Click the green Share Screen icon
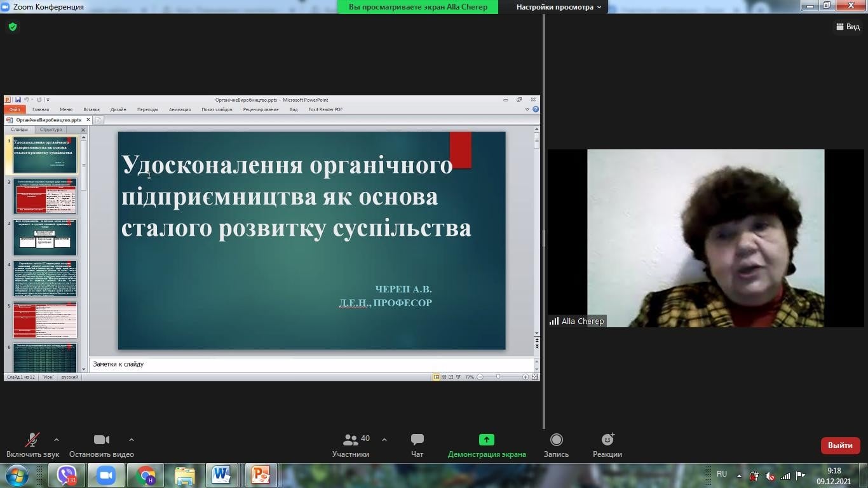The height and width of the screenshot is (488, 868). click(x=486, y=440)
